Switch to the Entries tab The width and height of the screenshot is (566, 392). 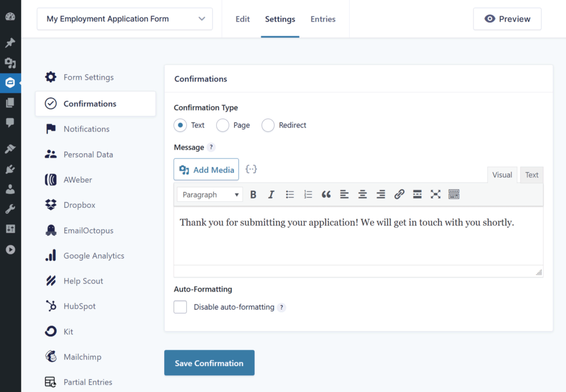[323, 18]
